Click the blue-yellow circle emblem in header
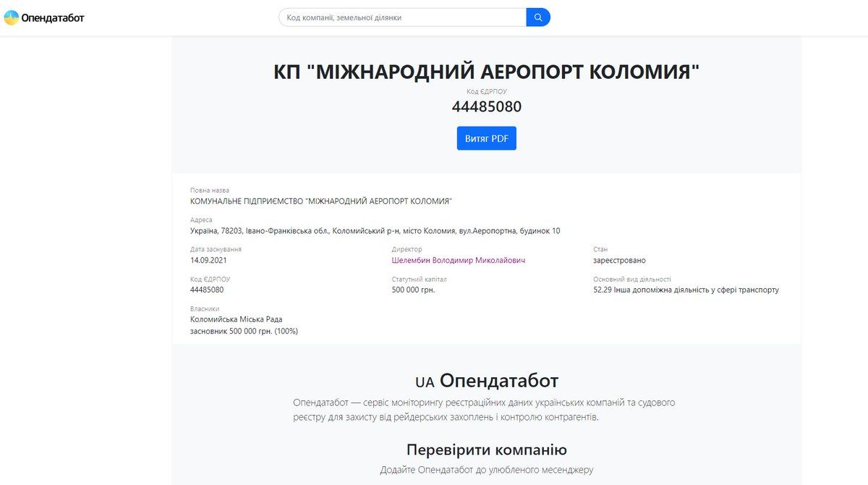Screen dimensions: 868x485 [12, 17]
